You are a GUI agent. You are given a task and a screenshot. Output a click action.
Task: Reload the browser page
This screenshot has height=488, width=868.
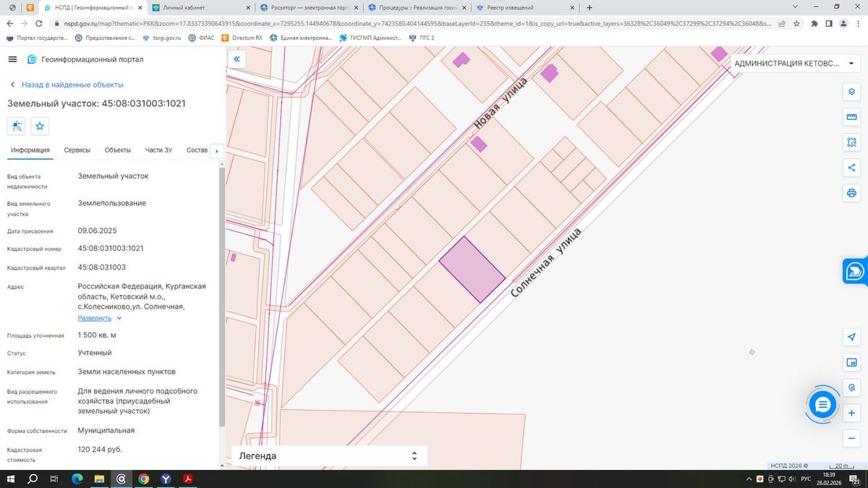pyautogui.click(x=40, y=22)
